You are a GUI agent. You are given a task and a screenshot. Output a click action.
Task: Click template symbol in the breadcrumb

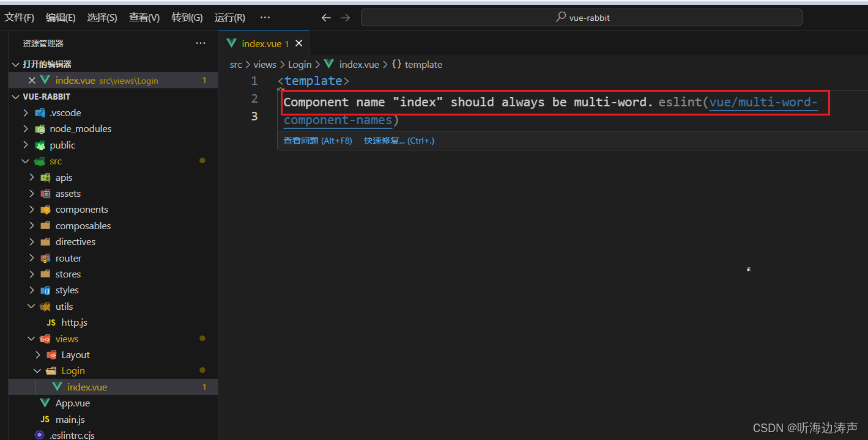tap(423, 65)
